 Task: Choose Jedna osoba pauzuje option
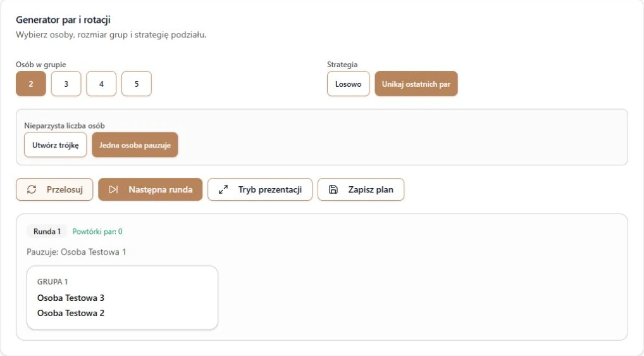pos(135,144)
